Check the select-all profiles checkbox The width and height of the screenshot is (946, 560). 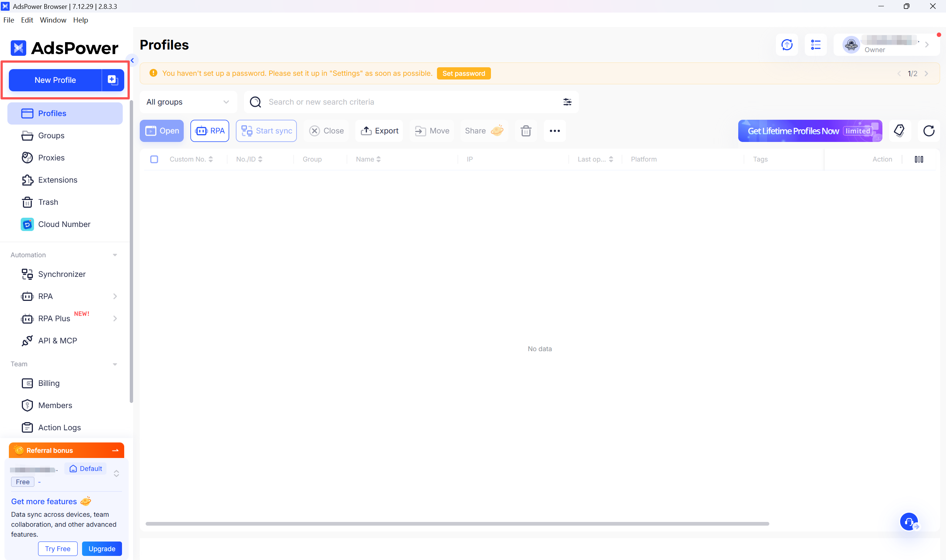pos(154,159)
